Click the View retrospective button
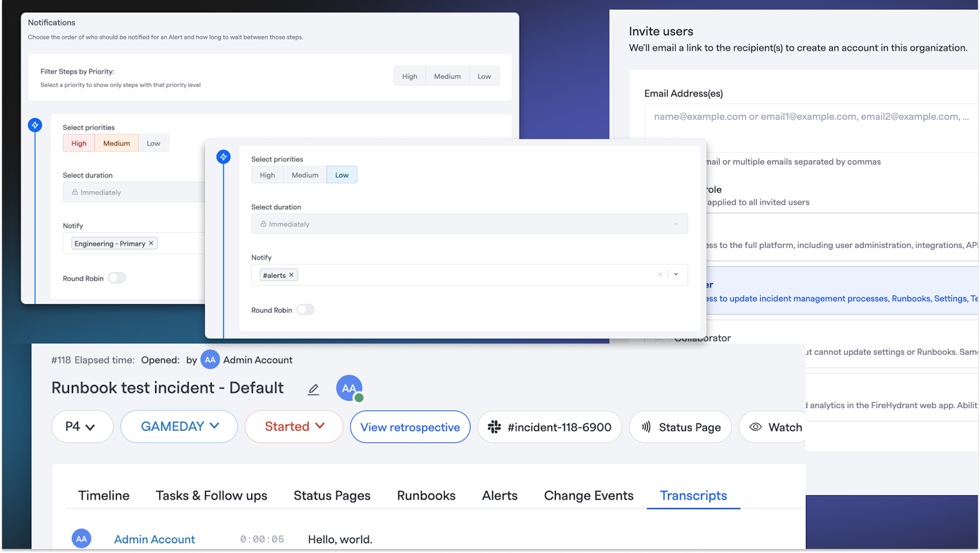 click(x=410, y=427)
